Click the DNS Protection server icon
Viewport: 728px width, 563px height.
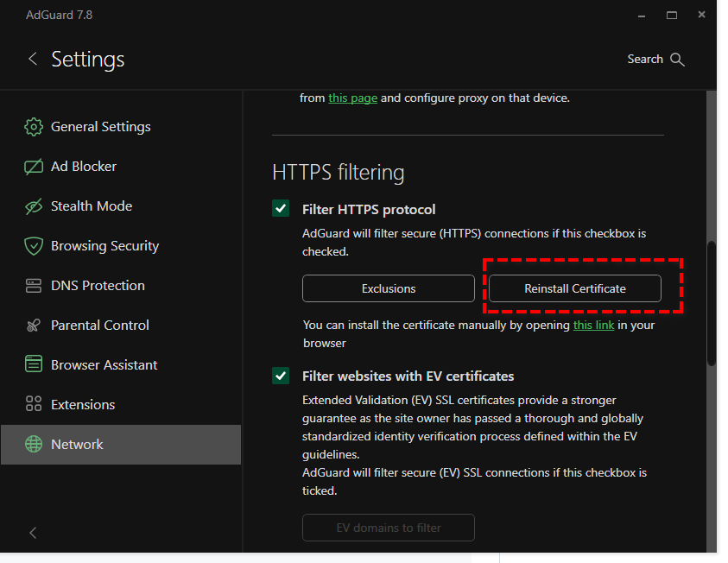(34, 286)
